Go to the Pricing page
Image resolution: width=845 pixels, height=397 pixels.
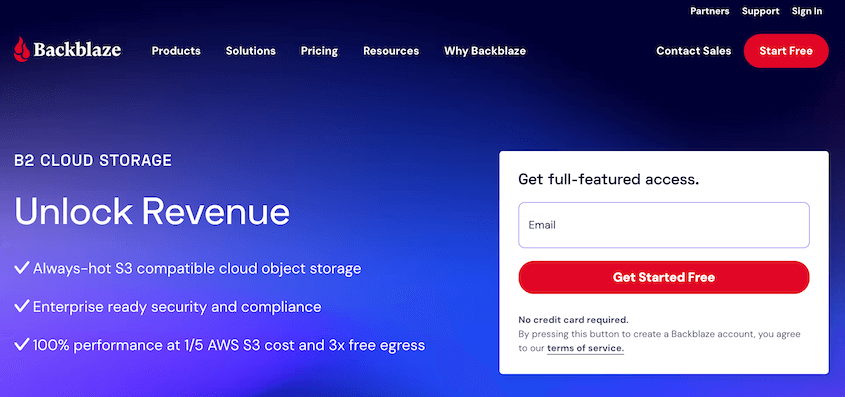pos(319,51)
